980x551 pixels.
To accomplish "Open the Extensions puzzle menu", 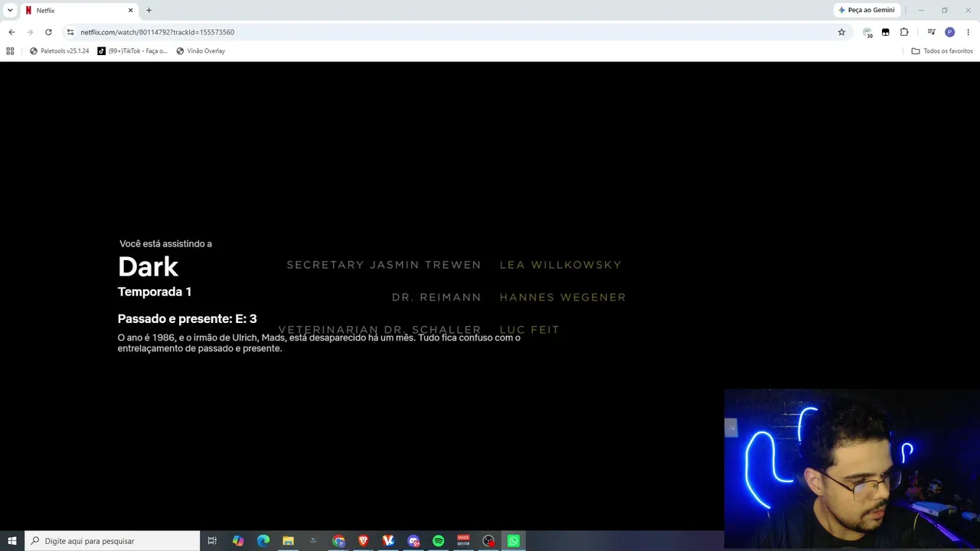I will click(x=904, y=32).
